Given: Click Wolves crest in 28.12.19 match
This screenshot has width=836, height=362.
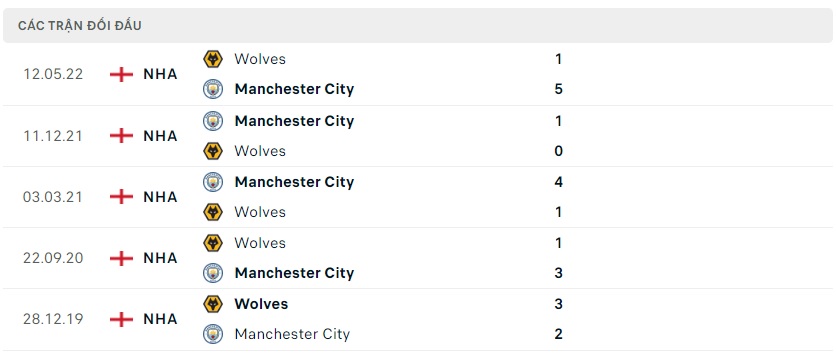Looking at the screenshot, I should 213,304.
